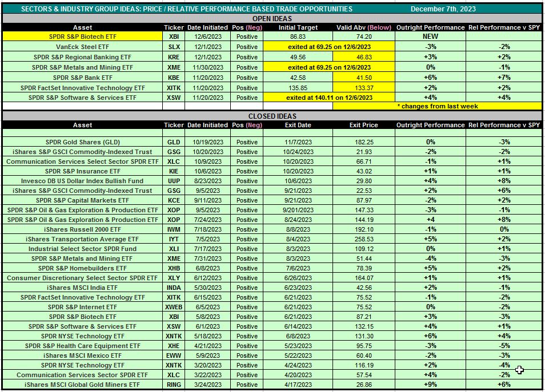Select the "NEW" outright performance cell
The image size is (545, 392).
[x=430, y=36]
